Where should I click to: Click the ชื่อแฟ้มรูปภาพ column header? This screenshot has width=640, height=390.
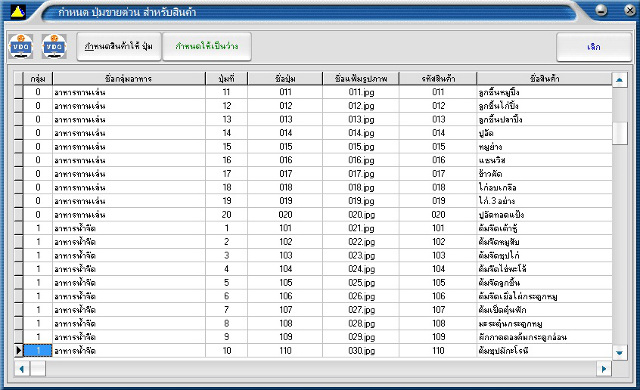361,79
